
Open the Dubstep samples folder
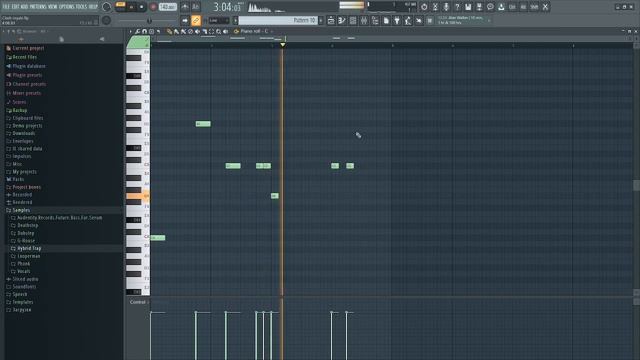(26, 233)
